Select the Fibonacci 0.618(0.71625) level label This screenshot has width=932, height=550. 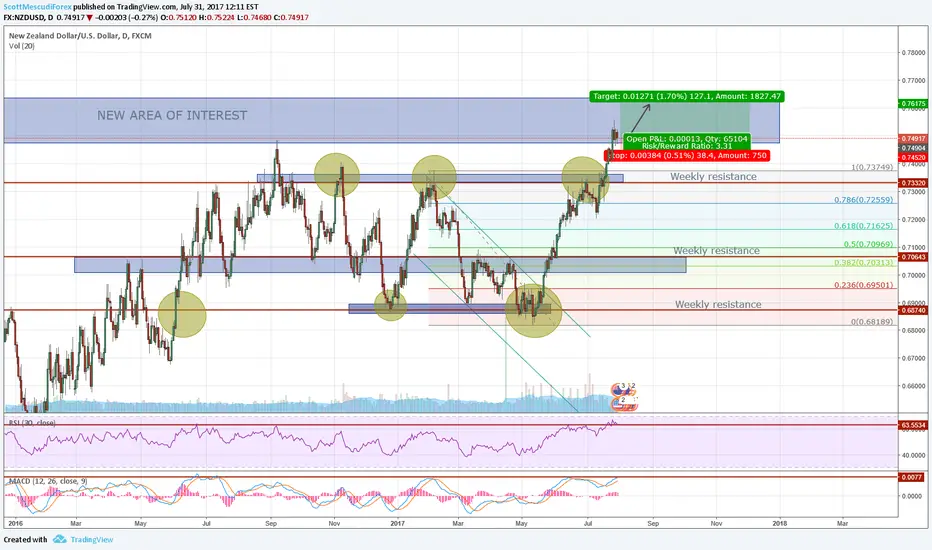point(864,226)
